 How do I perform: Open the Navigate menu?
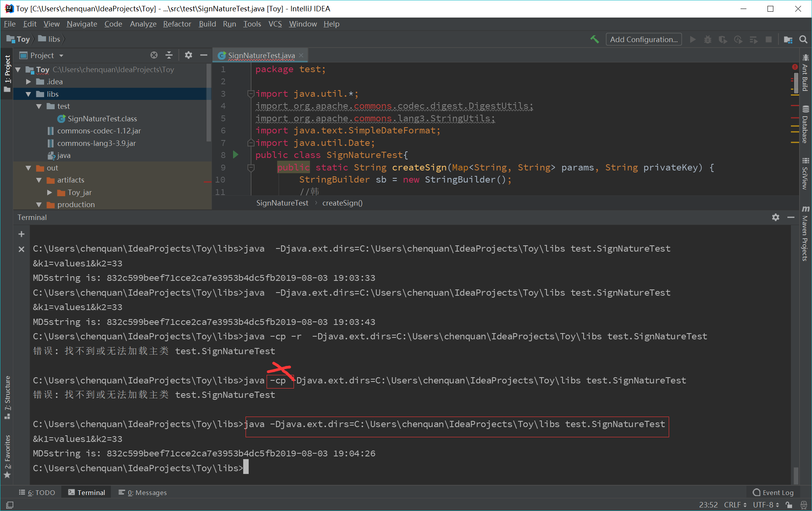82,24
